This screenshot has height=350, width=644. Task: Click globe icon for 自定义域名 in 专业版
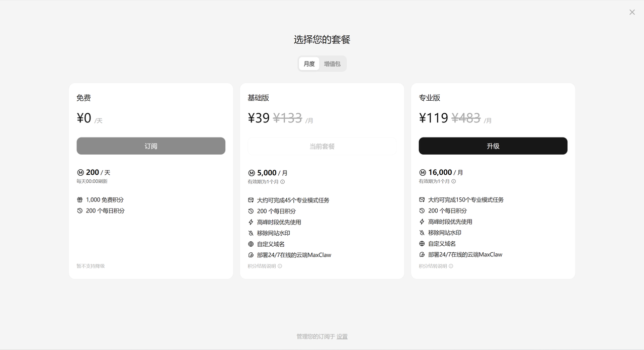click(x=422, y=244)
